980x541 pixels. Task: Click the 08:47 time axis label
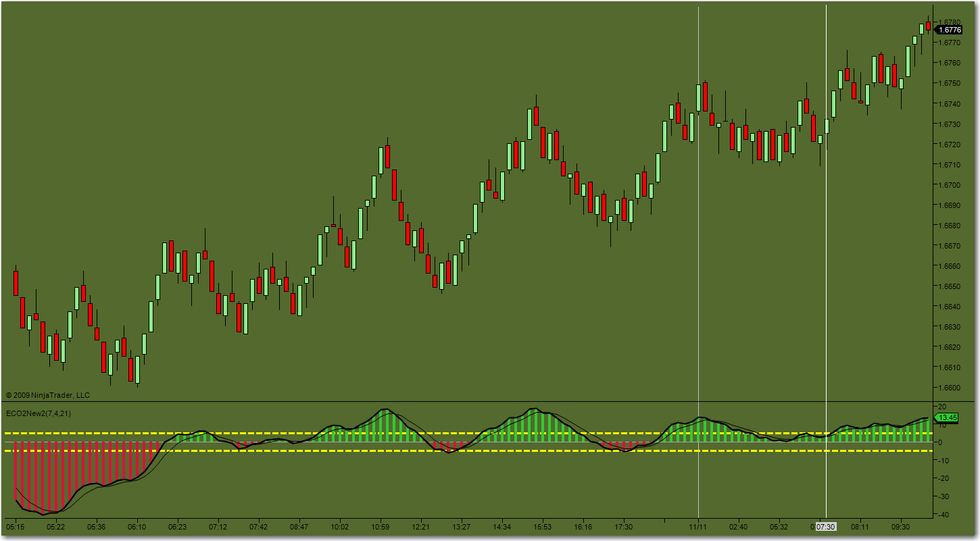(299, 526)
